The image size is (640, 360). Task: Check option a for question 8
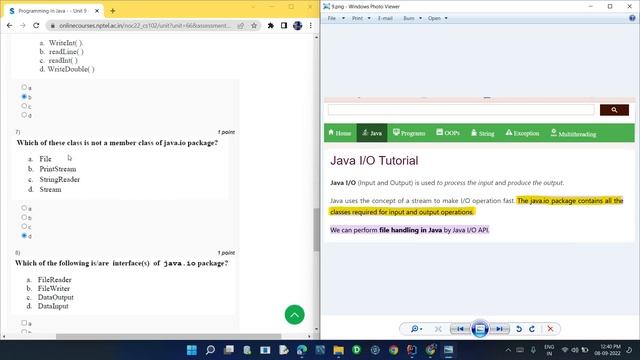coord(24,323)
